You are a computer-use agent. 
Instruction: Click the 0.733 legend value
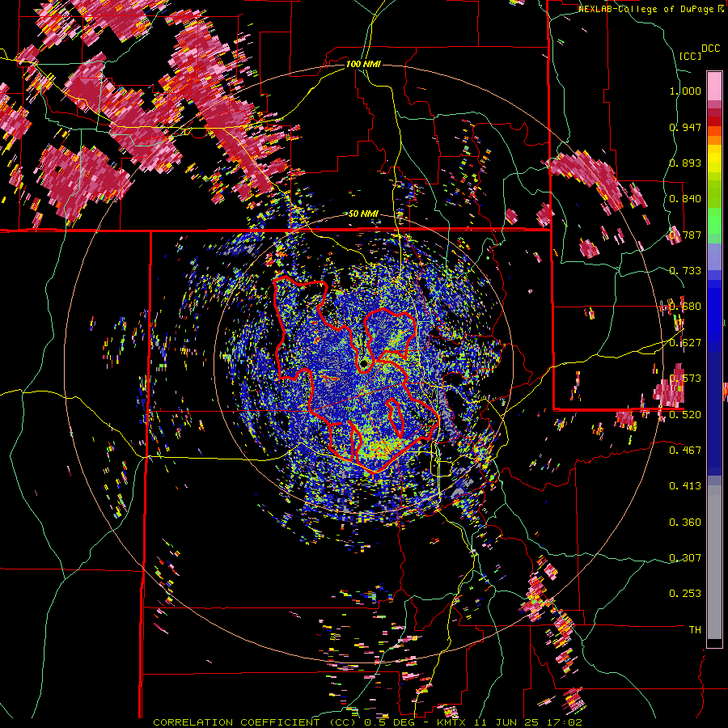tap(685, 271)
